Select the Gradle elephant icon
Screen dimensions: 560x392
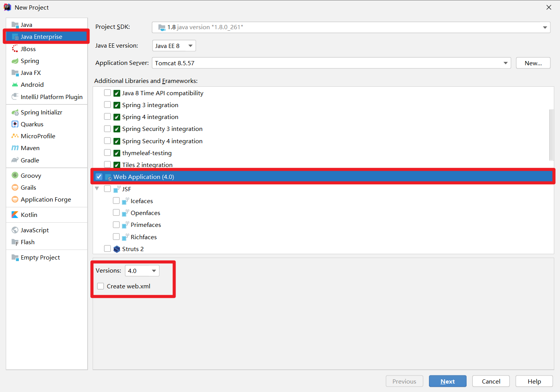click(x=15, y=160)
